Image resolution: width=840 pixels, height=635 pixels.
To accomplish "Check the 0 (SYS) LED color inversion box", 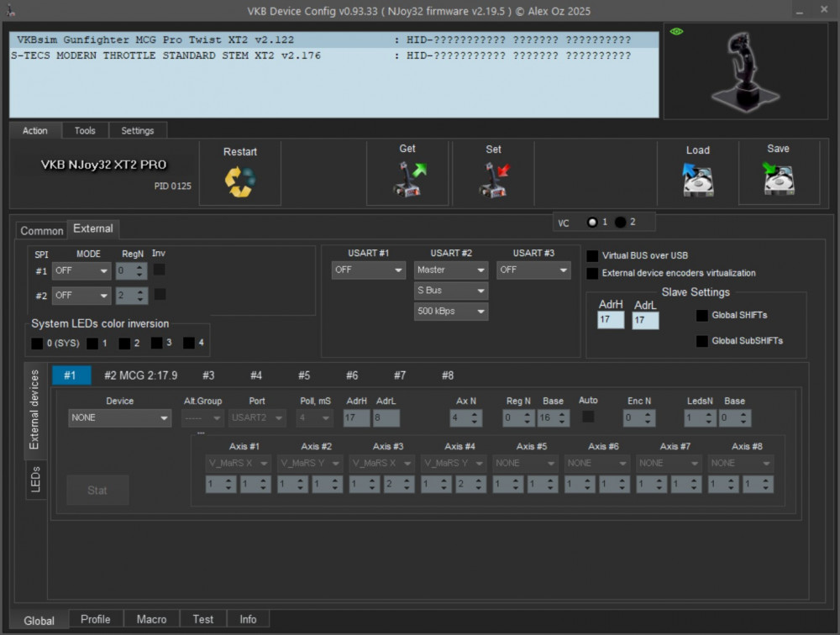I will coord(37,344).
